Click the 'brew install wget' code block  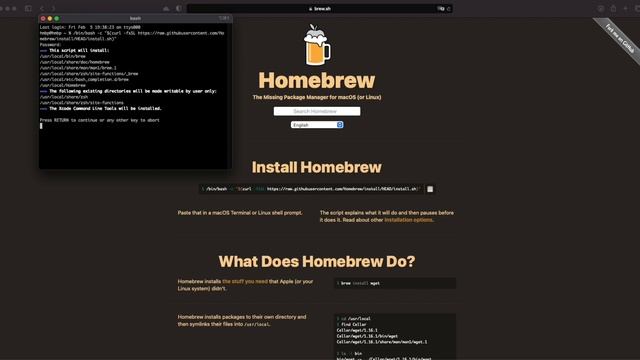pyautogui.click(x=395, y=283)
